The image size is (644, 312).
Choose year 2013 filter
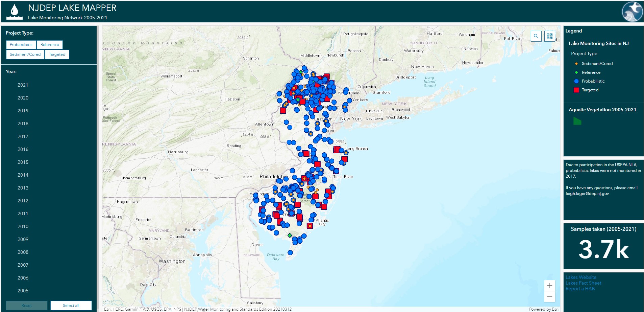click(x=23, y=188)
